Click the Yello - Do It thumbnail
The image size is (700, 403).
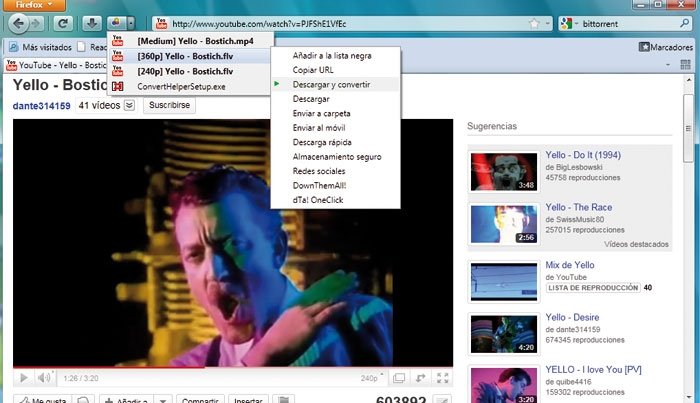[504, 172]
